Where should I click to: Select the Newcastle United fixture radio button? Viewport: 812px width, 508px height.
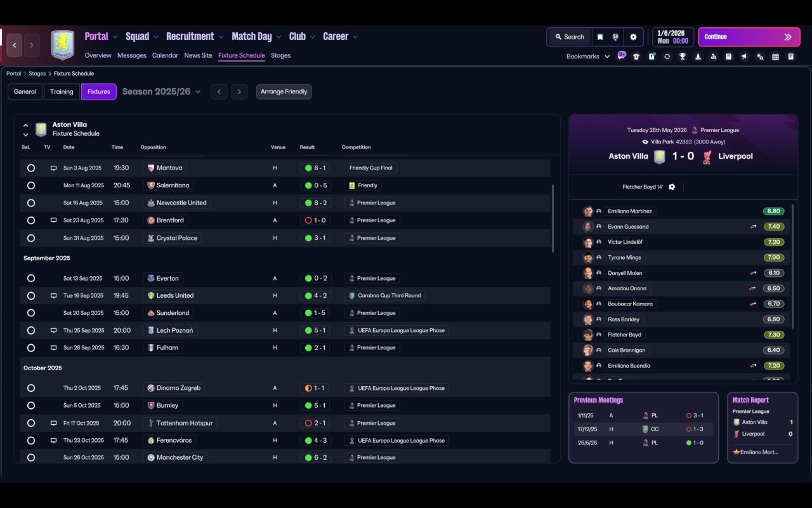[31, 203]
